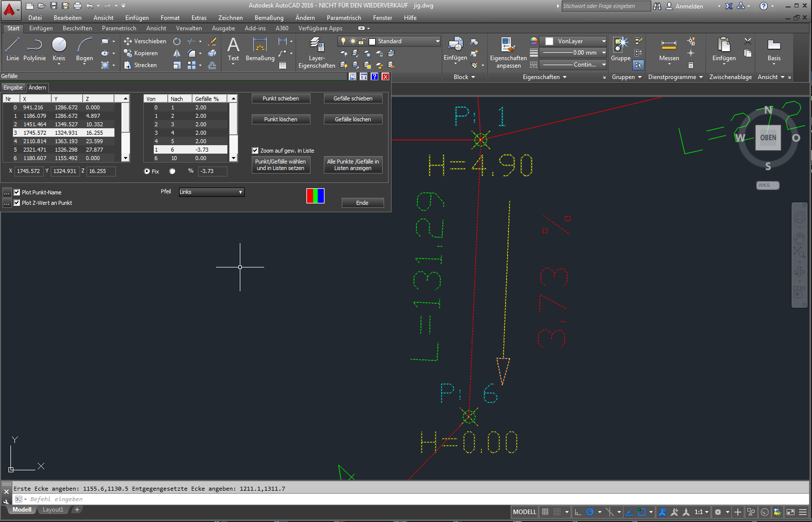The height and width of the screenshot is (522, 812).
Task: Uncheck Zoom auf gew. in Liste
Action: 255,151
